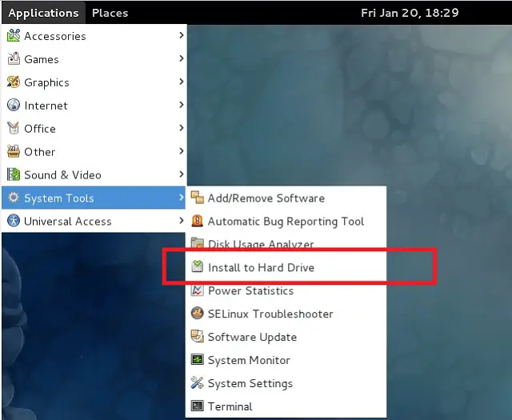
Task: Select the Sound & Video label
Action: pos(62,175)
